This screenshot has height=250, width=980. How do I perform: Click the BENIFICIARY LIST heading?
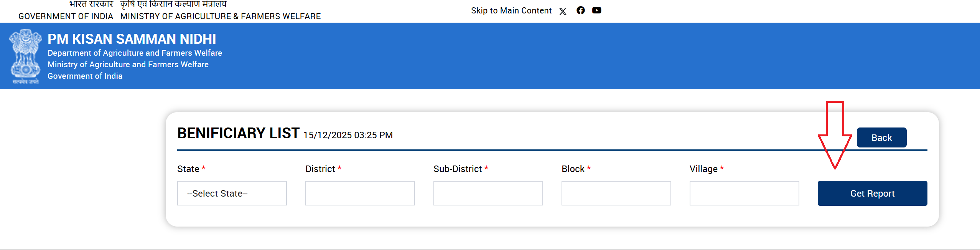238,133
